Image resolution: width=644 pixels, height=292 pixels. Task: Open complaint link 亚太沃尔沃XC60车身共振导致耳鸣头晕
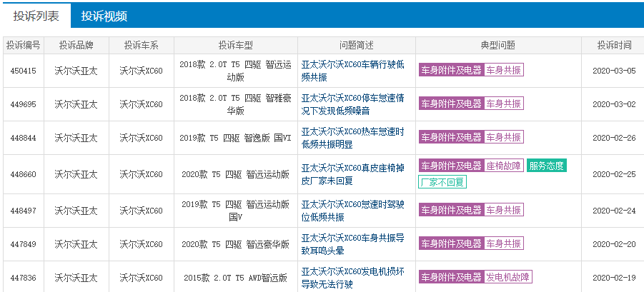click(353, 244)
